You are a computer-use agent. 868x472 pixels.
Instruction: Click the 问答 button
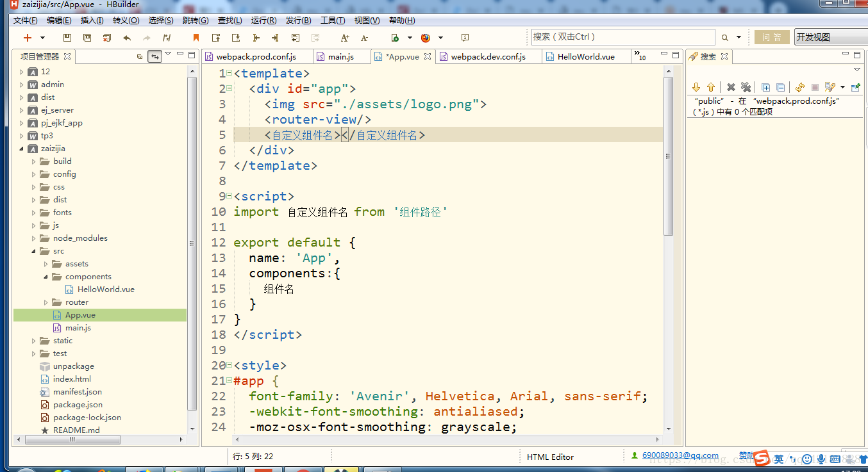coord(772,37)
